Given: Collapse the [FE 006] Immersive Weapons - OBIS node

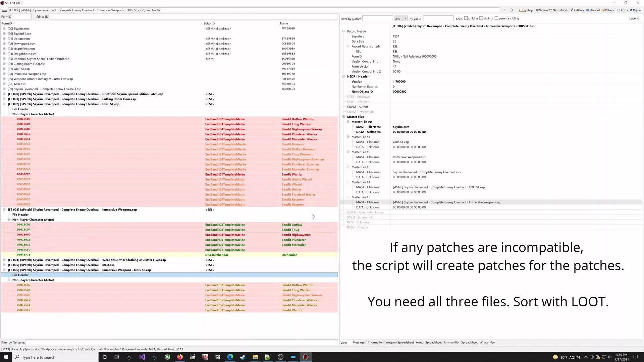Looking at the screenshot, I should coord(4,270).
